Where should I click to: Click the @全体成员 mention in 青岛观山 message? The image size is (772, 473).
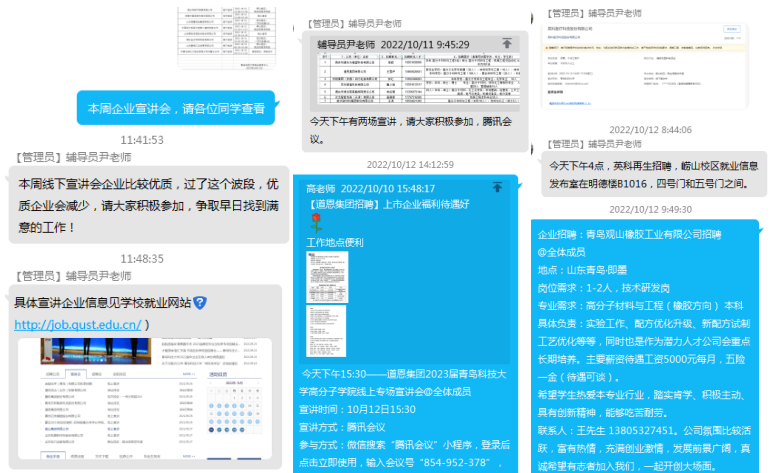click(x=565, y=251)
